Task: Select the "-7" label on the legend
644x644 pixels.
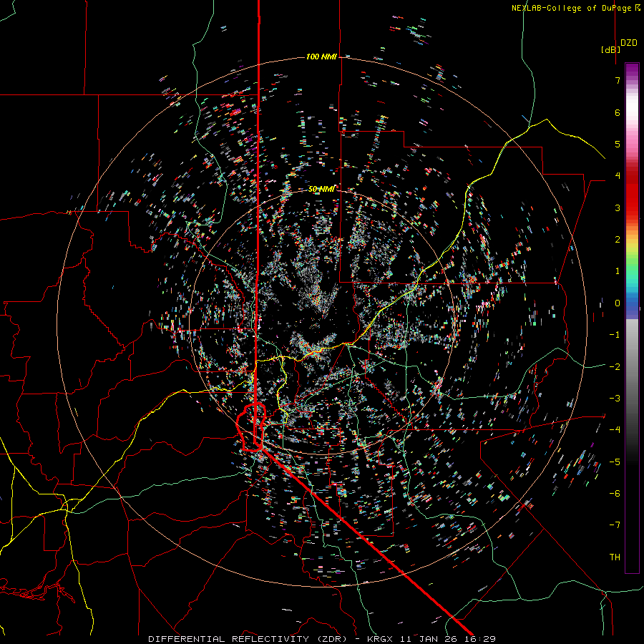Action: 615,525
